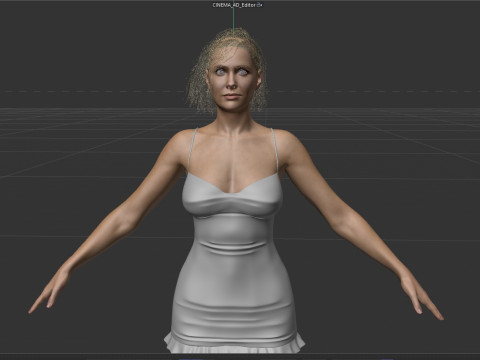Select the female character model in viewport
This screenshot has height=360, width=480.
tap(235, 190)
